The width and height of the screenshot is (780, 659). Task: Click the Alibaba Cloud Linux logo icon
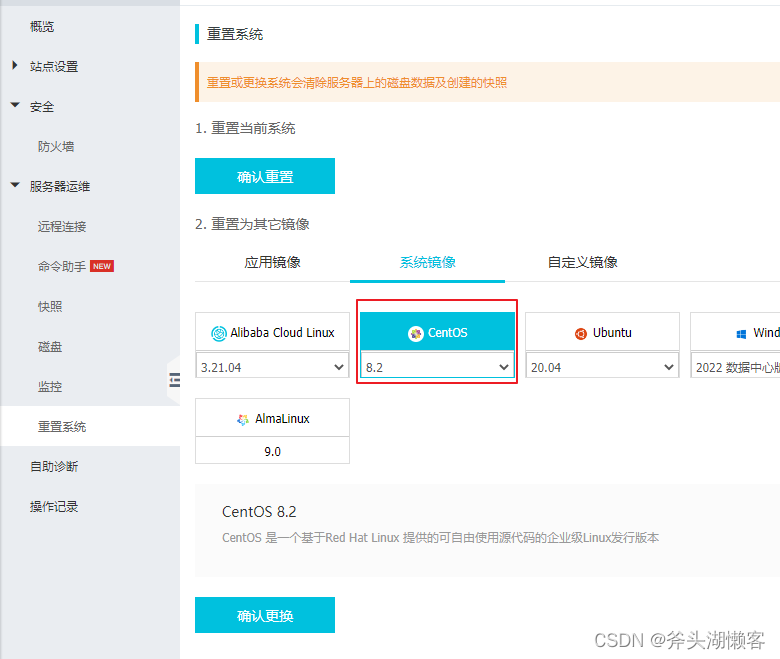pos(219,333)
